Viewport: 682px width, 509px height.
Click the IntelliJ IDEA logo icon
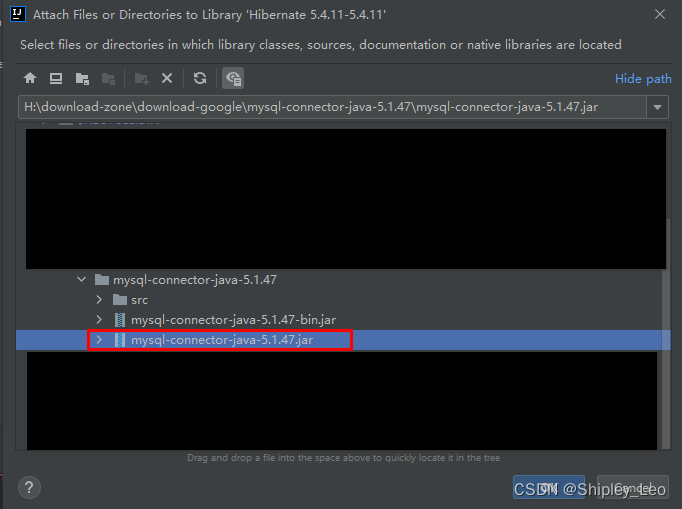[17, 14]
